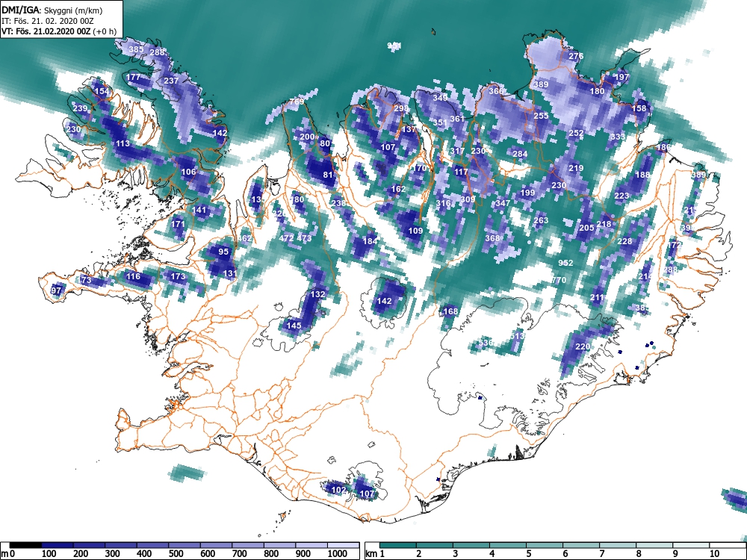Select visibility value 177 on the map
The height and width of the screenshot is (560, 747).
tap(134, 77)
